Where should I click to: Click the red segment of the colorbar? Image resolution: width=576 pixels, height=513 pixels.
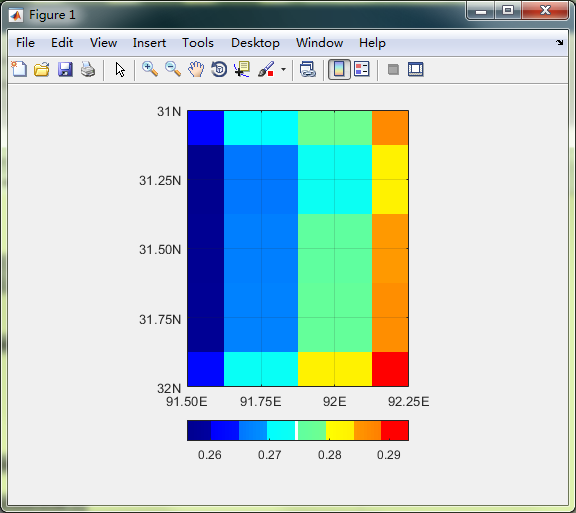(x=395, y=430)
